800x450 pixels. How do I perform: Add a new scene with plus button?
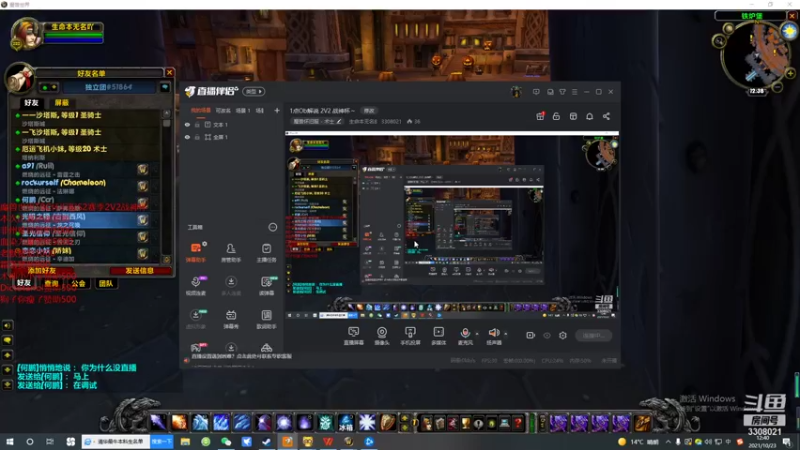point(277,110)
